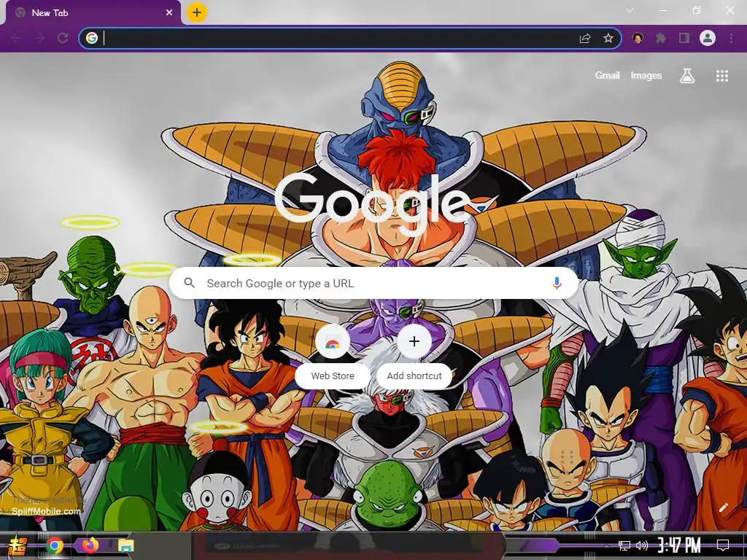Open the notification center icon
The width and height of the screenshot is (747, 560).
pos(723,545)
